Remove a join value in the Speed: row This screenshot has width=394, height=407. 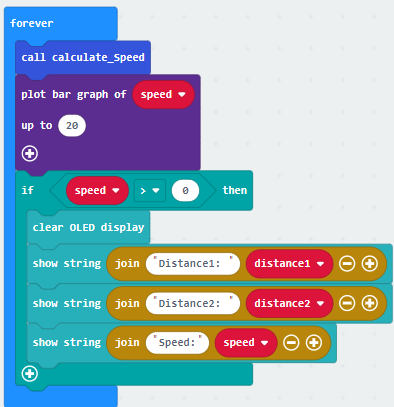tap(291, 343)
